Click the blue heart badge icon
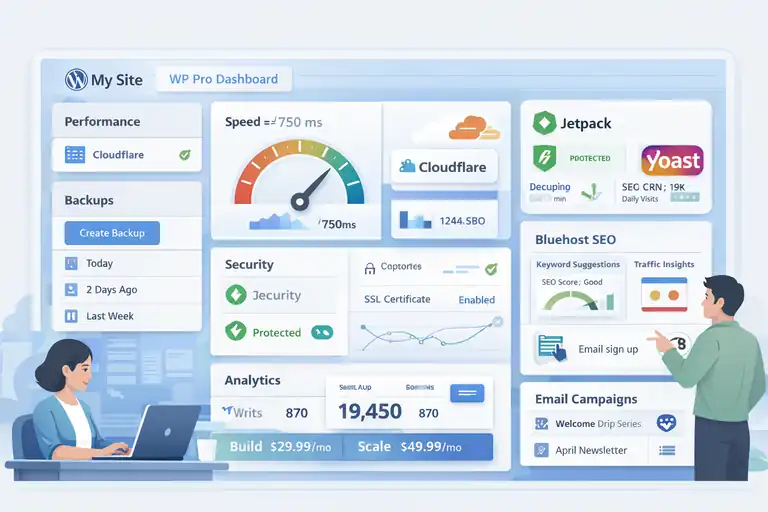768x512 pixels. (x=666, y=422)
